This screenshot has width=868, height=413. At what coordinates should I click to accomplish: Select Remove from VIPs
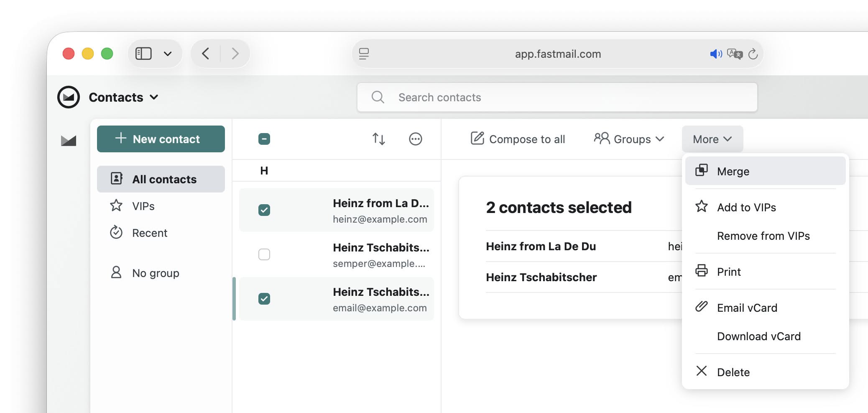(x=765, y=236)
